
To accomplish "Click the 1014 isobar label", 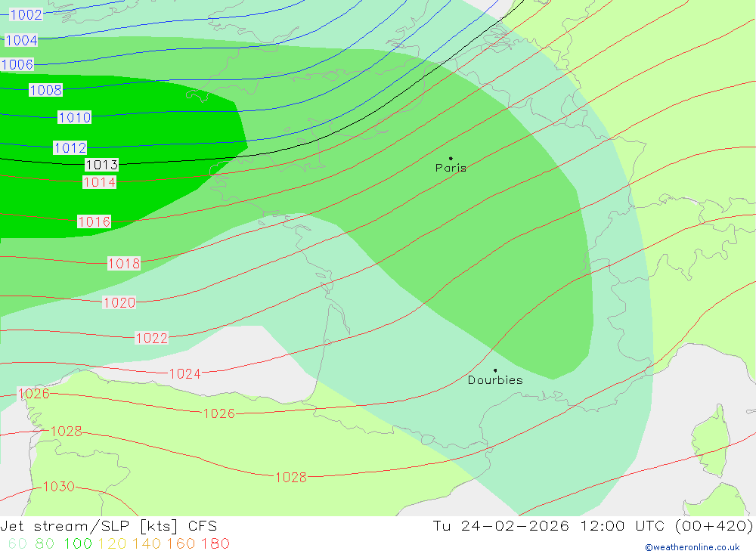I will point(99,182).
